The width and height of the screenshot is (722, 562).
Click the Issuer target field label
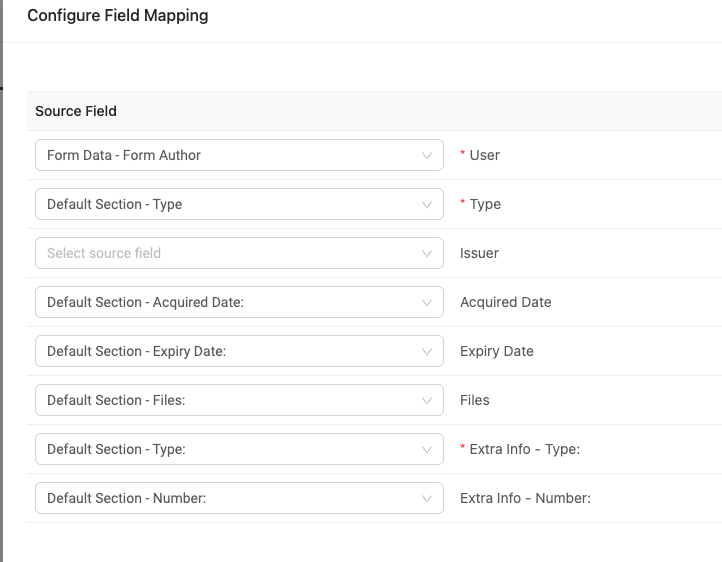coord(479,253)
